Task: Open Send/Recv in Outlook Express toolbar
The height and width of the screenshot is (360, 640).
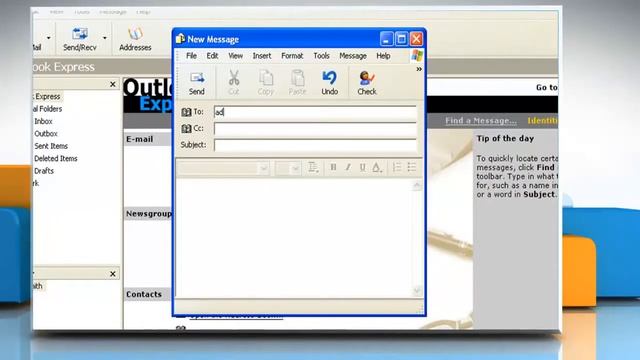Action: pos(80,40)
